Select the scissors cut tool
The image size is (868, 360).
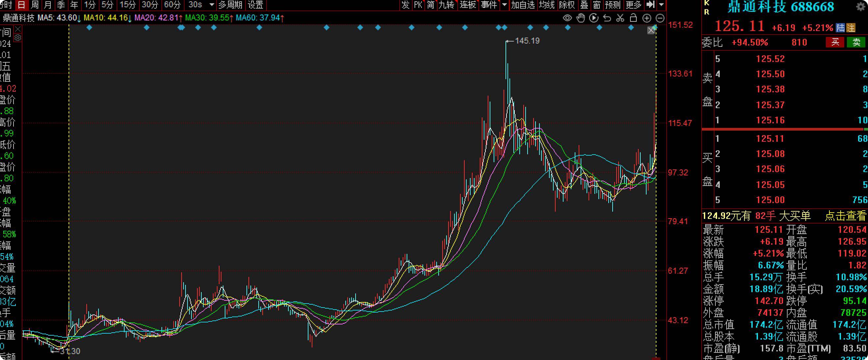620,18
